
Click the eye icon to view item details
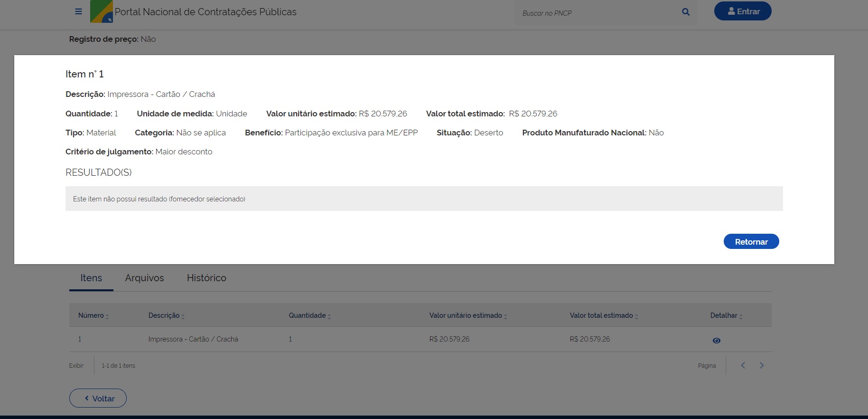(716, 340)
